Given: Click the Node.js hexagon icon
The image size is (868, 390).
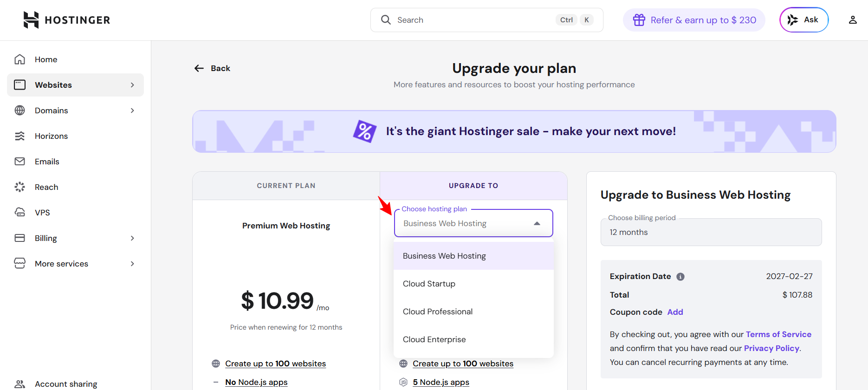Looking at the screenshot, I should [x=403, y=382].
